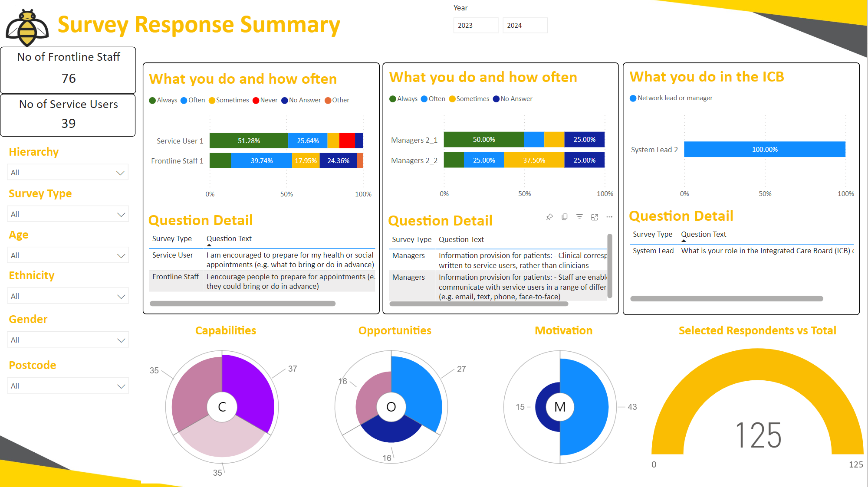The width and height of the screenshot is (868, 487).
Task: Click the System Lead 2 bar in ICB chart
Action: point(766,150)
